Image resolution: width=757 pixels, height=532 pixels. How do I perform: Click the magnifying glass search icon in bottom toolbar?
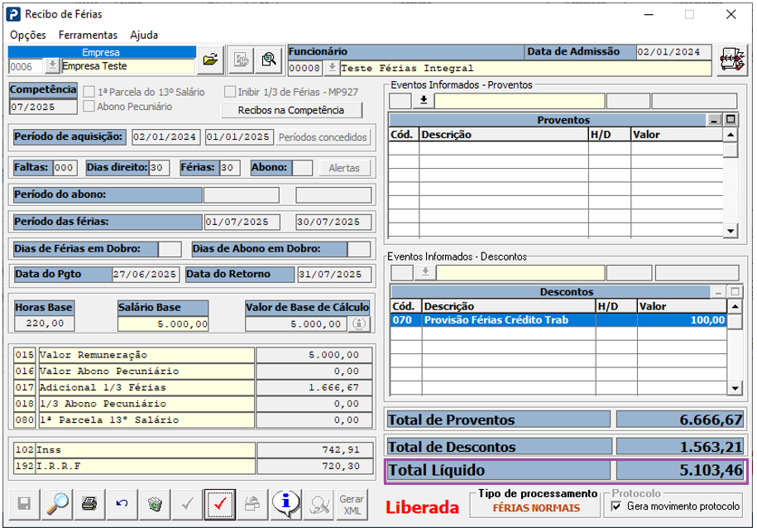click(x=57, y=503)
